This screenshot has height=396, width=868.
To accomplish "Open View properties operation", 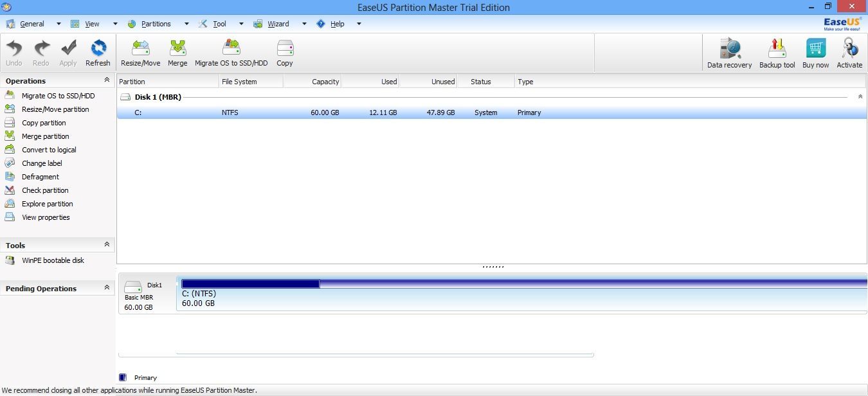I will (x=46, y=217).
